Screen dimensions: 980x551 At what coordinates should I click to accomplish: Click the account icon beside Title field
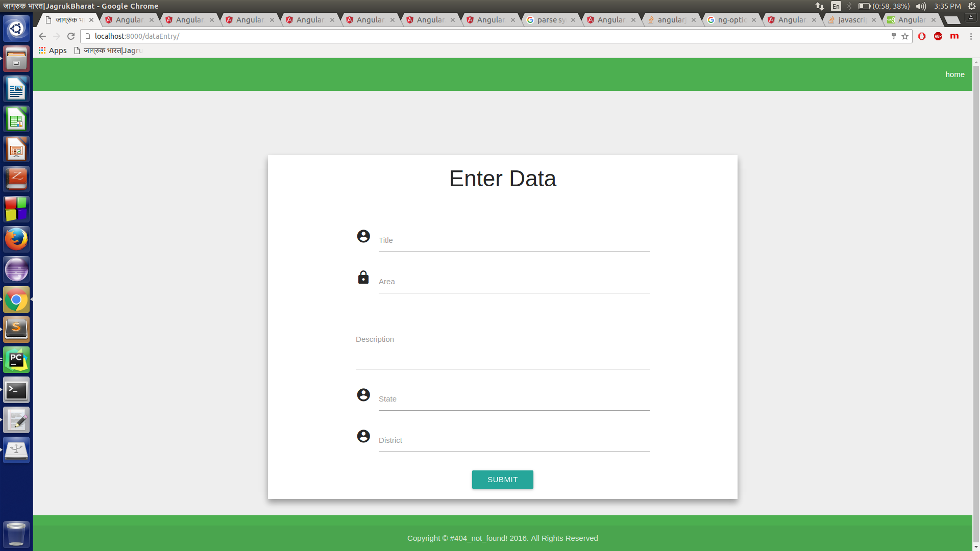pos(363,236)
